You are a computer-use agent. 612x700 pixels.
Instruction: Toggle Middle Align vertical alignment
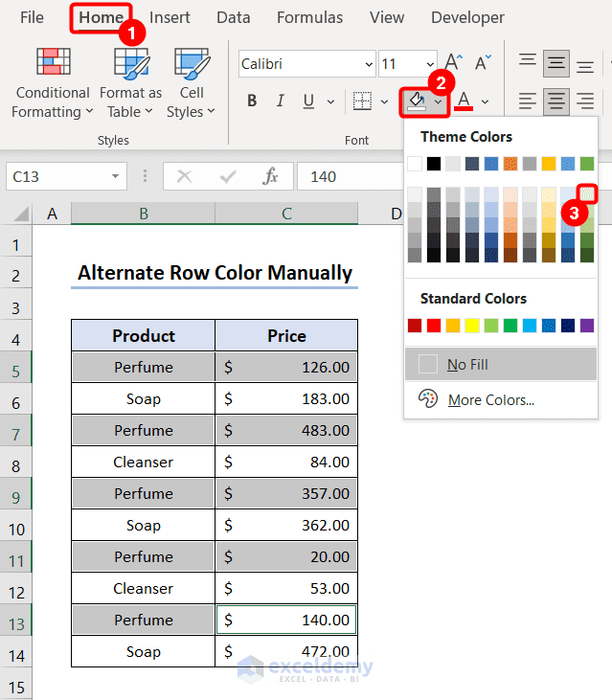click(556, 63)
